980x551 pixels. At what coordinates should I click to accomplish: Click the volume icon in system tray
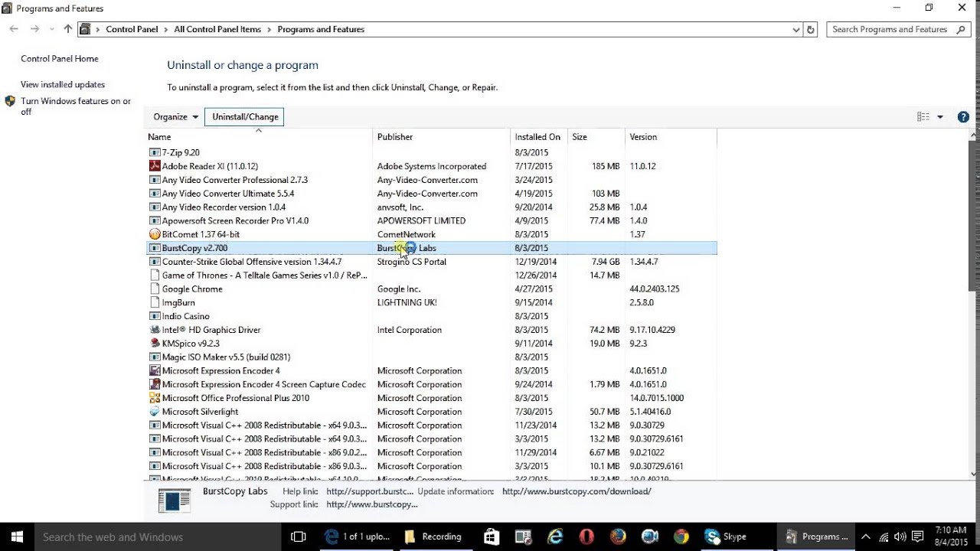[x=901, y=536]
